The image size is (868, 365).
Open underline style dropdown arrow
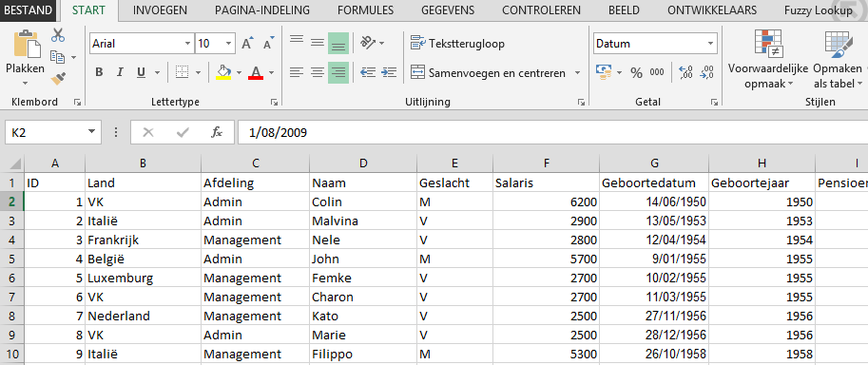(x=157, y=72)
